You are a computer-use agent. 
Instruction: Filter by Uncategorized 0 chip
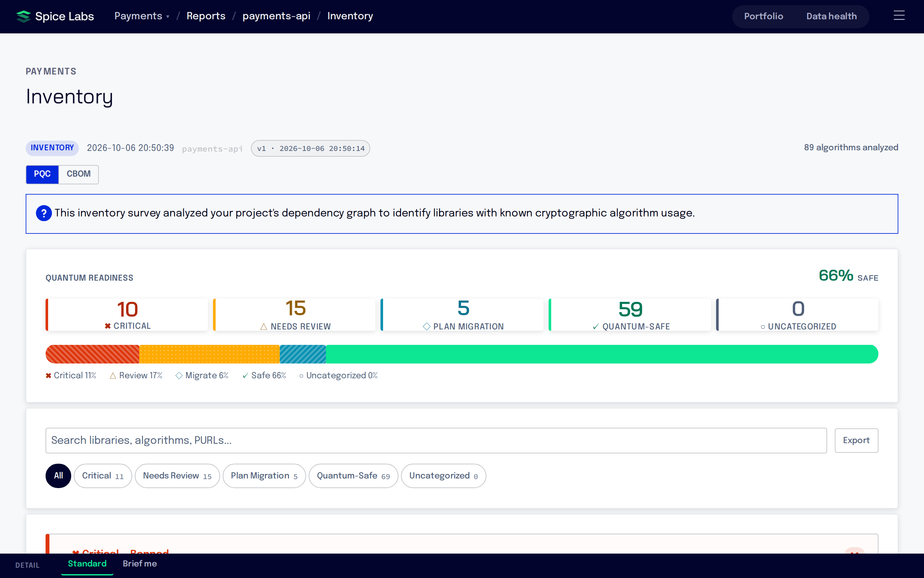[443, 476]
